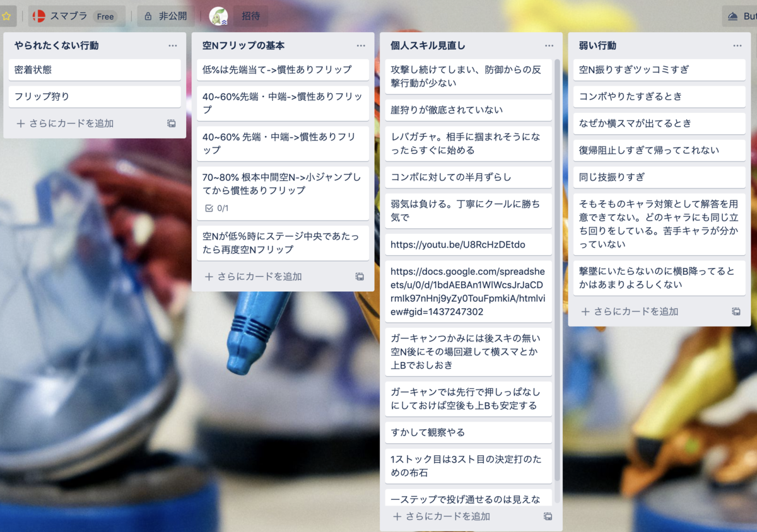Create card from template in 弱い行動 list
This screenshot has height=532, width=757.
pos(736,311)
